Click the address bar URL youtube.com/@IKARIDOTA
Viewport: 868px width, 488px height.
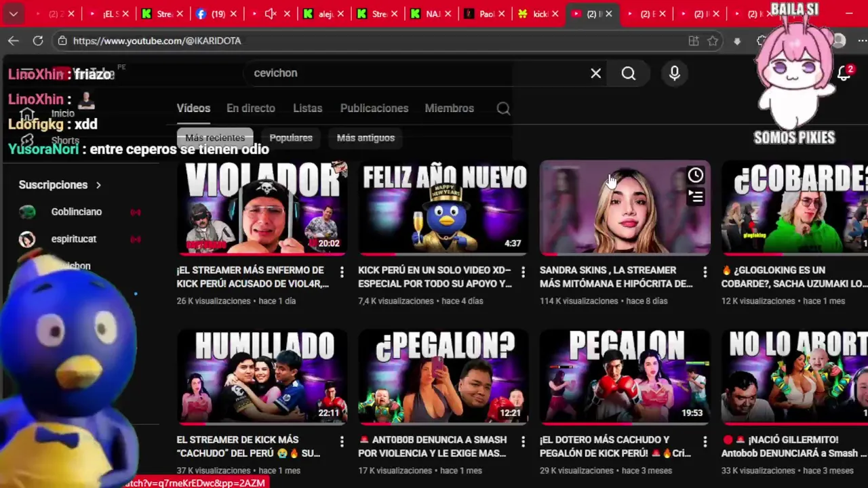(157, 41)
